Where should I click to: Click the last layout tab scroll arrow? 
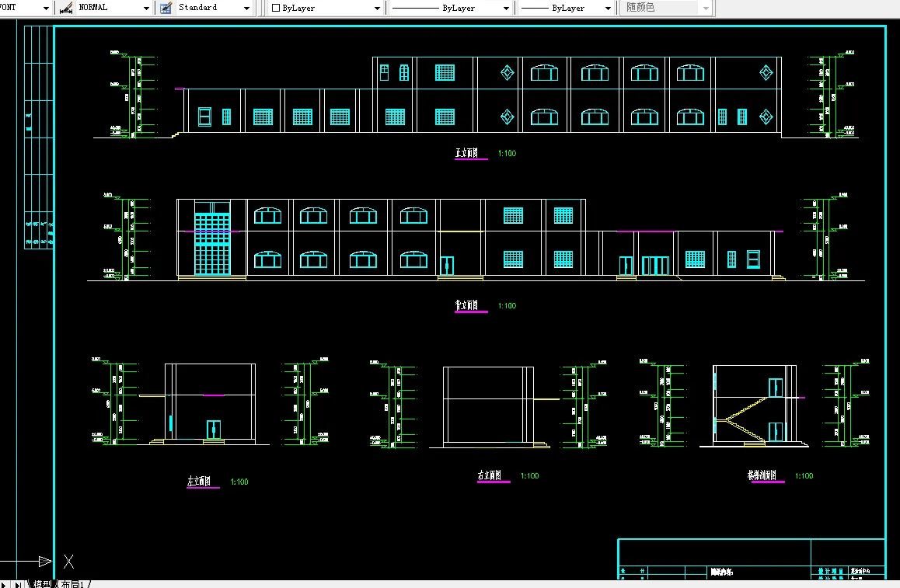[19, 585]
